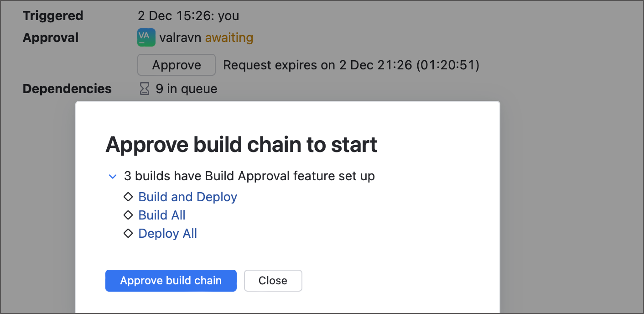Open the Build and Deploy configuration link
The height and width of the screenshot is (314, 644).
point(187,196)
